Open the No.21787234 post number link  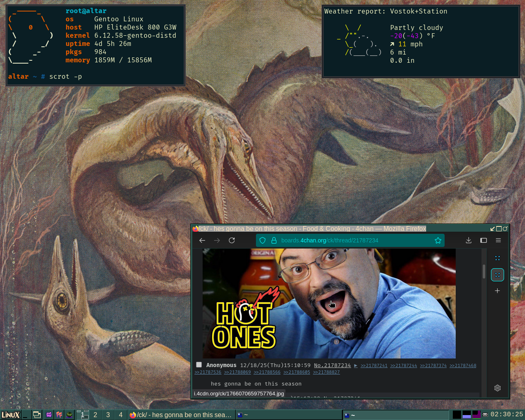click(332, 365)
